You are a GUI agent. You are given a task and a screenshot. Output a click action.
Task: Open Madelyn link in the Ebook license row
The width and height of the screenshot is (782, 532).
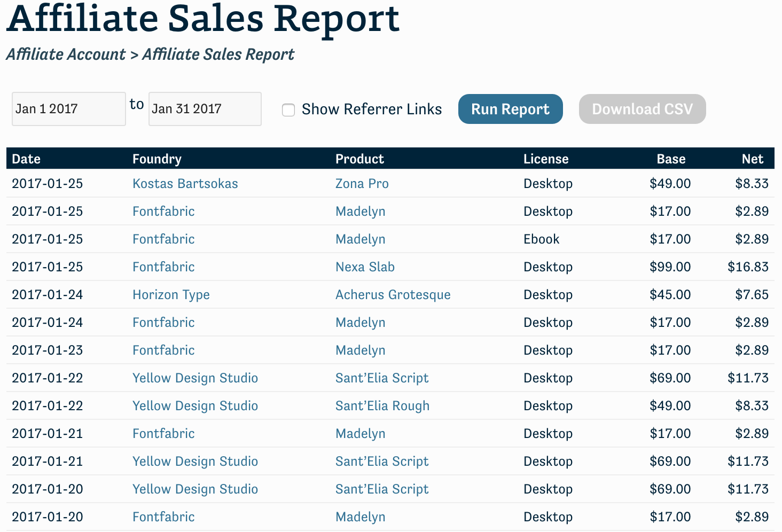[x=360, y=239]
